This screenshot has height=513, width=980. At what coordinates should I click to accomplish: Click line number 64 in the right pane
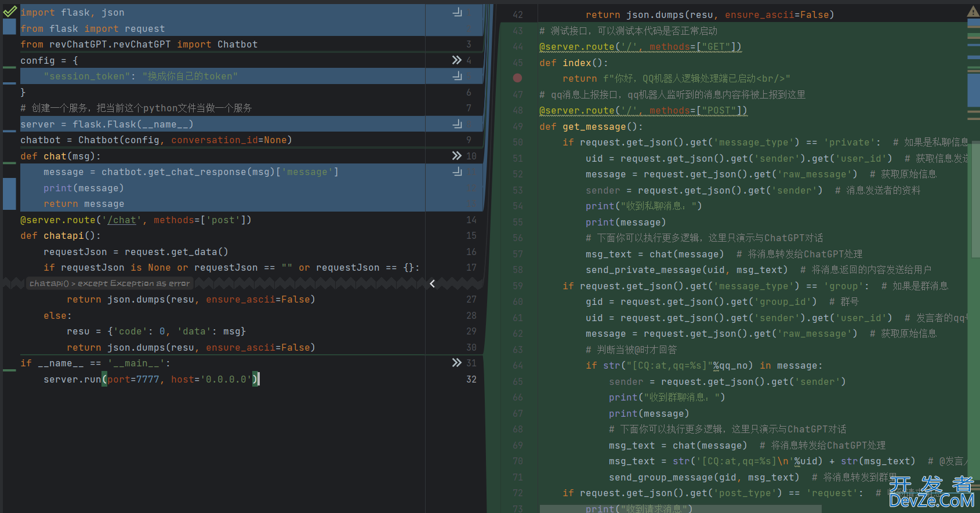pos(518,365)
